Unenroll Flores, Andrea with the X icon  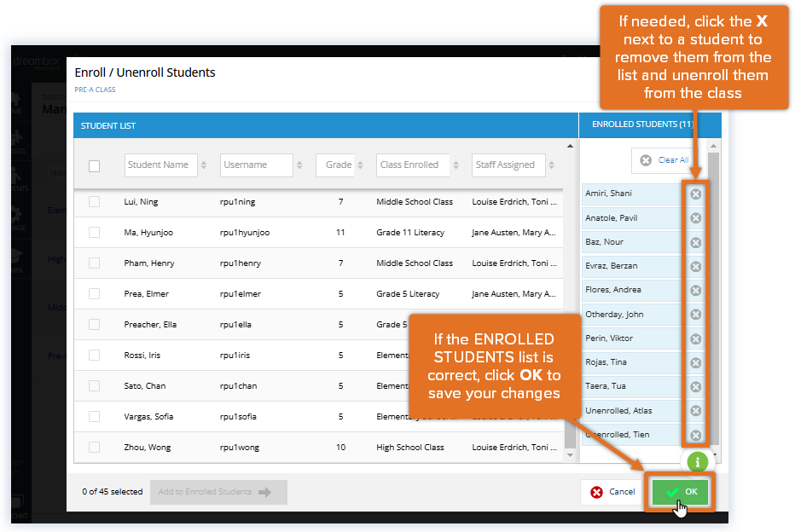click(696, 290)
